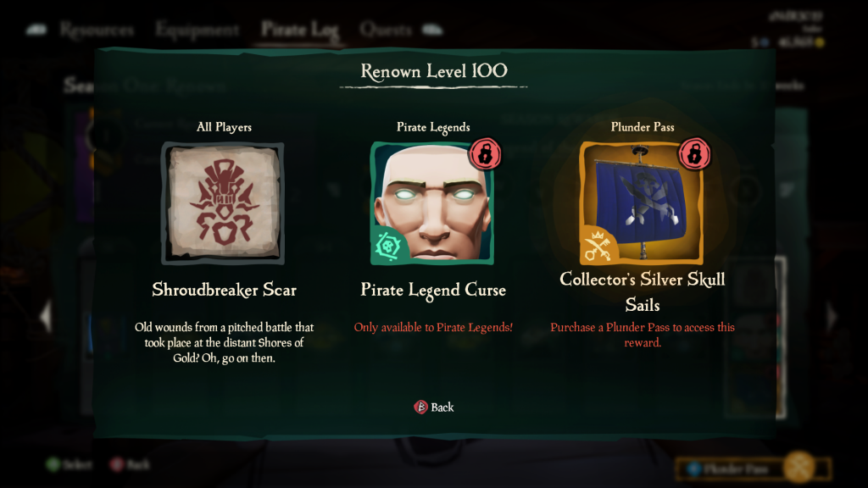The height and width of the screenshot is (488, 868).
Task: Switch to the Pirate Log tab
Action: pos(299,30)
